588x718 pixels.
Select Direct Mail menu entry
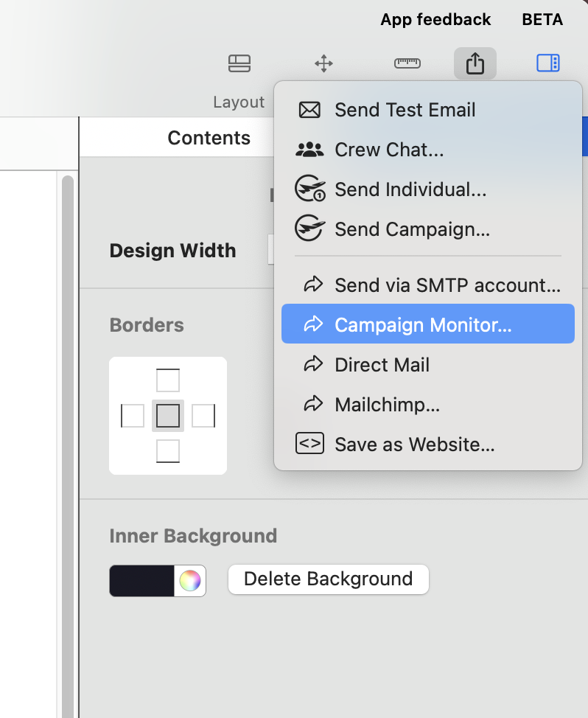(x=428, y=365)
